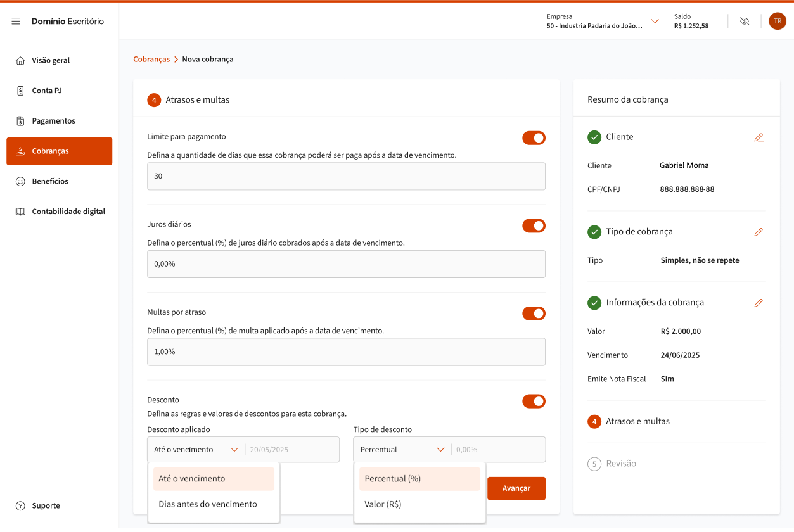Image resolution: width=794 pixels, height=532 pixels.
Task: Edit the Cliente section pencil icon
Action: pos(759,137)
